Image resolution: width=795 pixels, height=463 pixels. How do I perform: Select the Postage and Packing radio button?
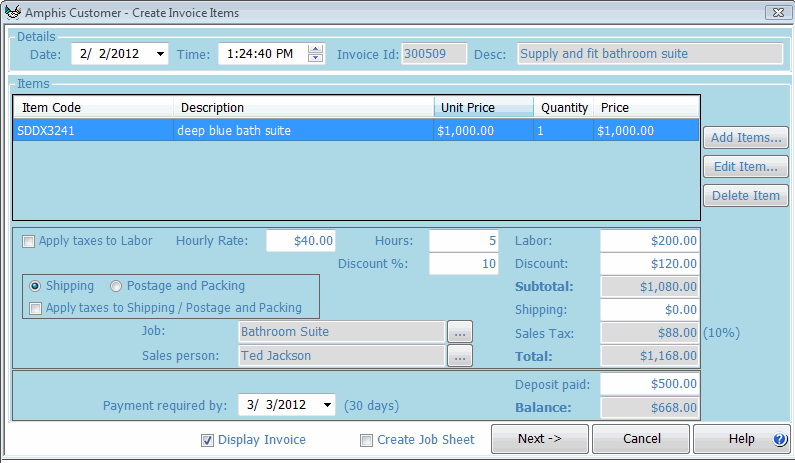(117, 286)
